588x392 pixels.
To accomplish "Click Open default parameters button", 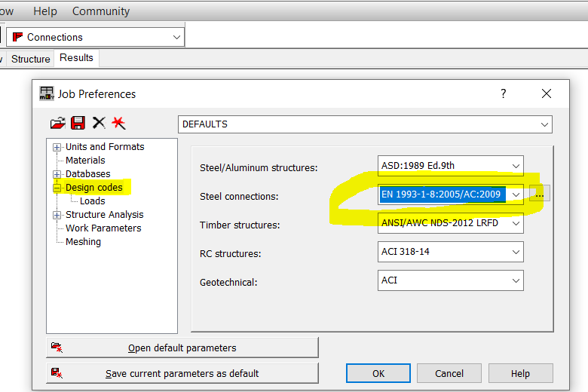I will 182,348.
